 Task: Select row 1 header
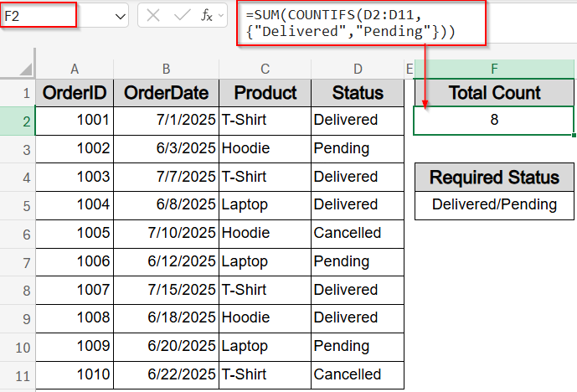18,93
